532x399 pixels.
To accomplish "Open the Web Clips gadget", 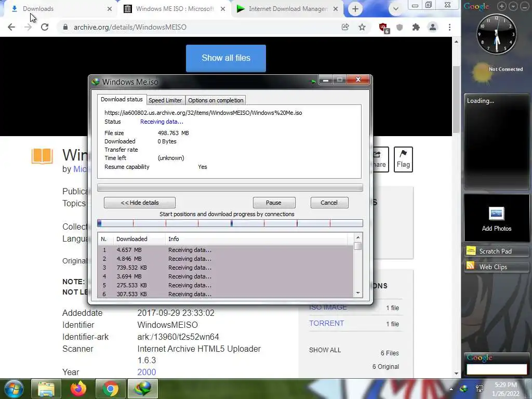I will click(x=496, y=267).
